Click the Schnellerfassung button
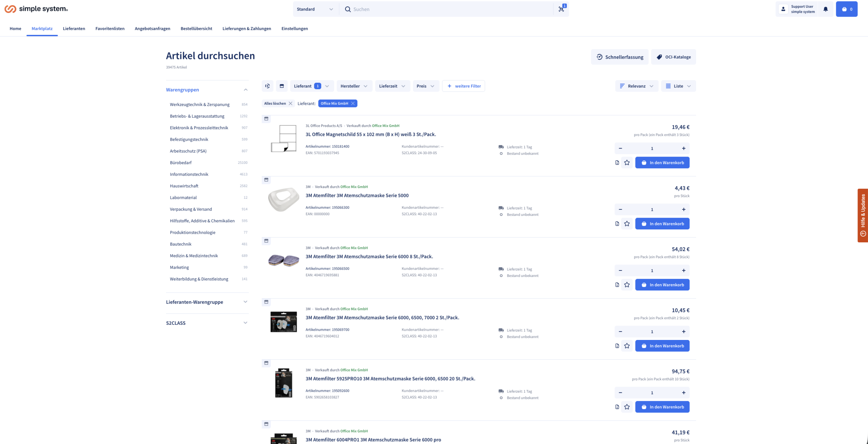 (x=619, y=57)
